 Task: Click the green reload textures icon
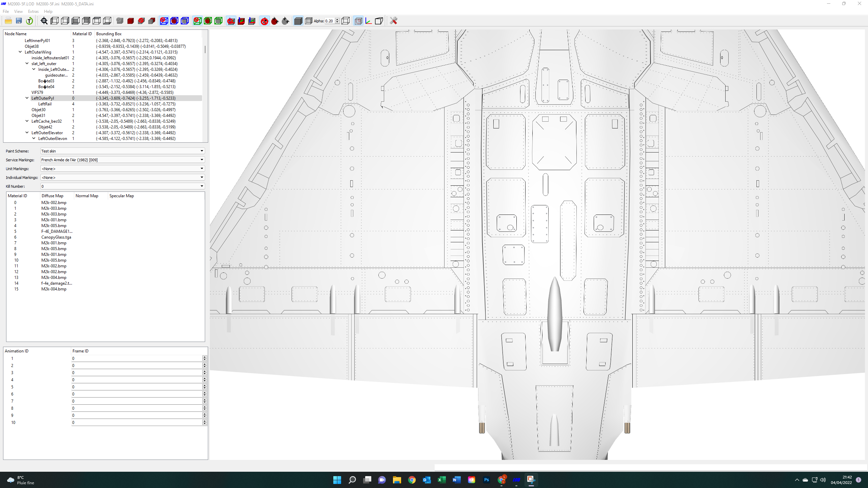coord(29,21)
